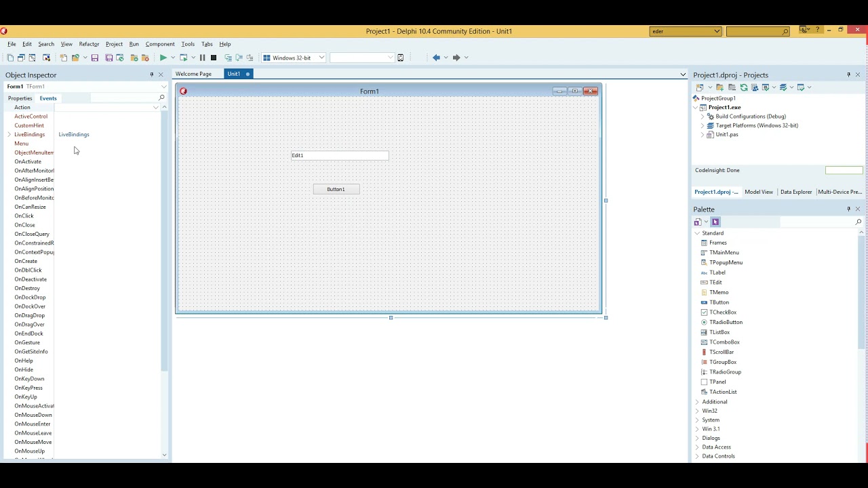This screenshot has width=868, height=488.
Task: Click the blue LiveBindings link value
Action: coord(74,134)
